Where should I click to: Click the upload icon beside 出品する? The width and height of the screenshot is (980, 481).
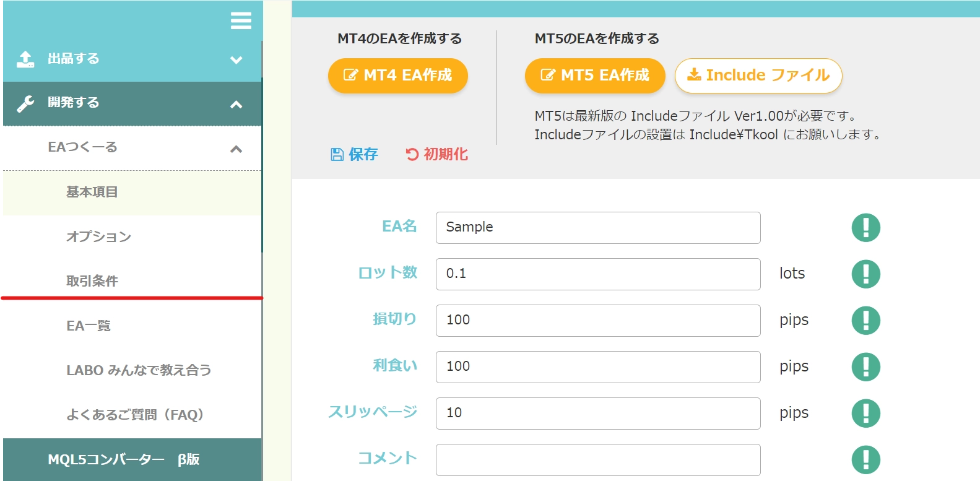point(25,59)
